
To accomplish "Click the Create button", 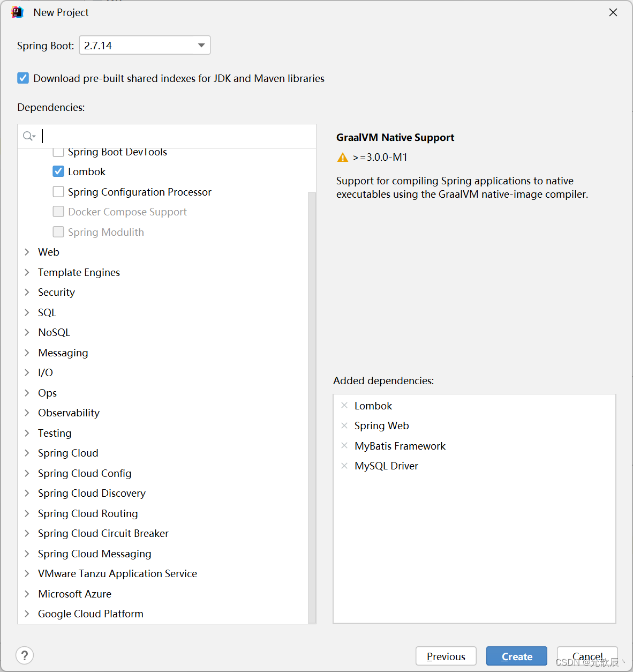I will click(517, 656).
